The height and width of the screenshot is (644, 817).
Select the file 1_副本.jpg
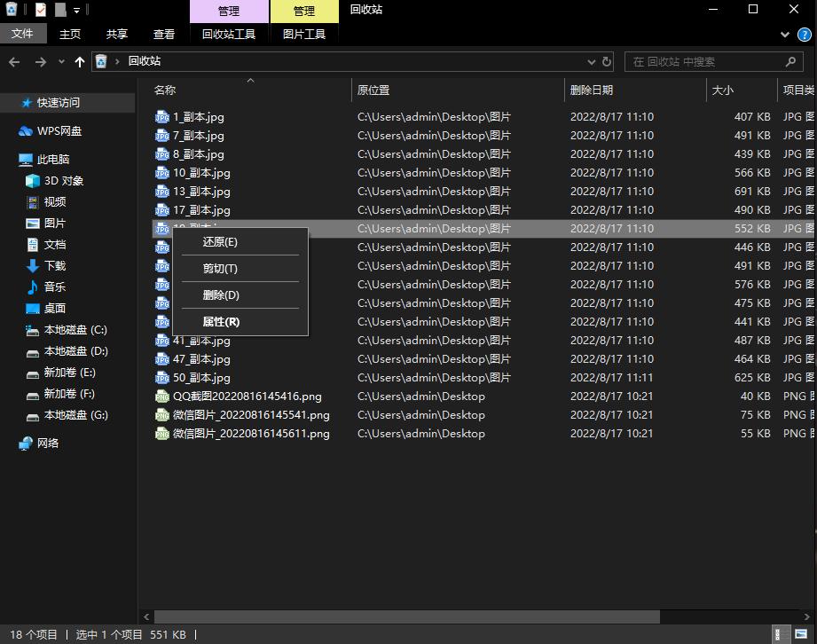tap(199, 117)
